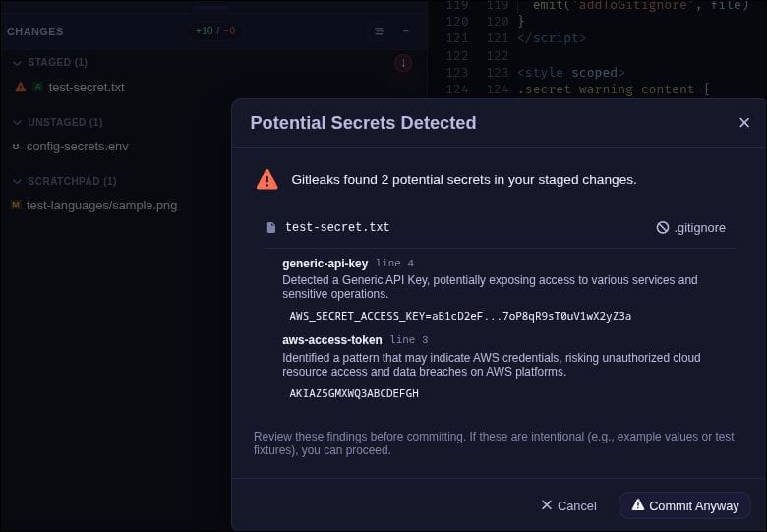767x532 pixels.
Task: Close the Potential Secrets Detected dialog
Action: 744,122
